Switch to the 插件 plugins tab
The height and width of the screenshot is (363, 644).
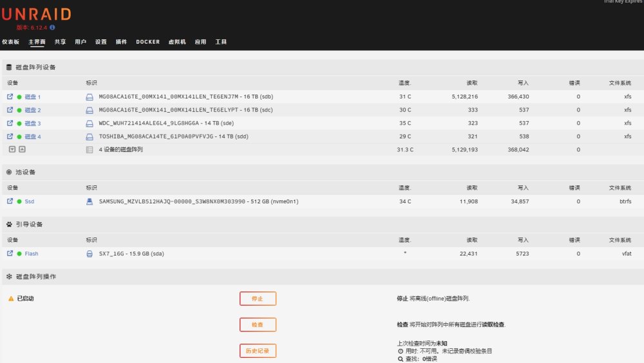tap(121, 42)
